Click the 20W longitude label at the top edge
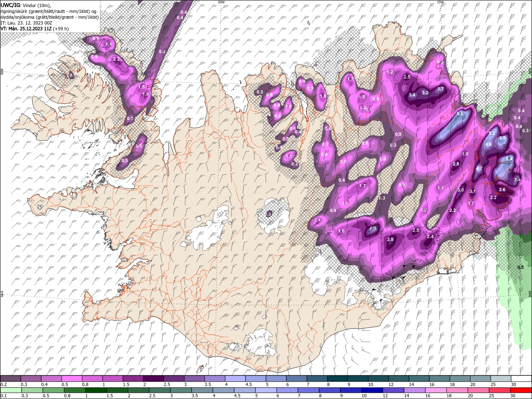This screenshot has height=399, width=532. (x=221, y=2)
